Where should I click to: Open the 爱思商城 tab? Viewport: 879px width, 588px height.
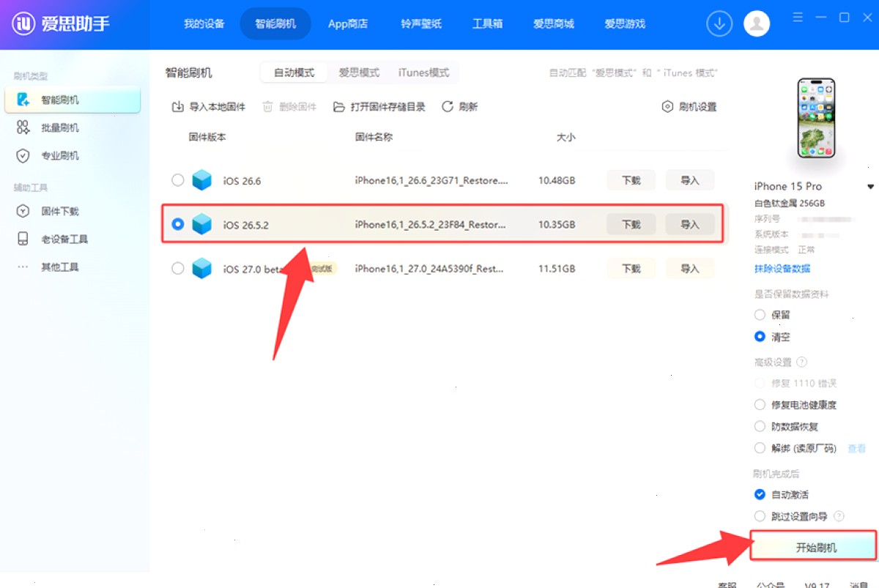554,23
